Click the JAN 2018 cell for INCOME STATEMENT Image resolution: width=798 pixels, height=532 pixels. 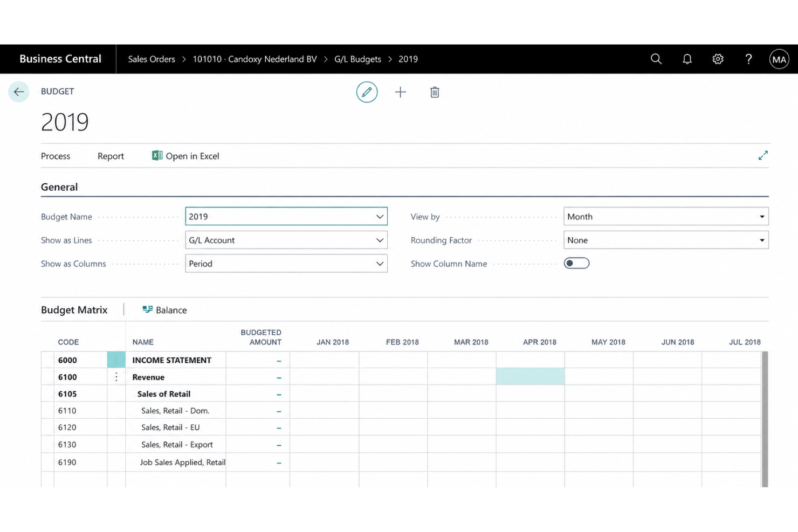pyautogui.click(x=324, y=360)
